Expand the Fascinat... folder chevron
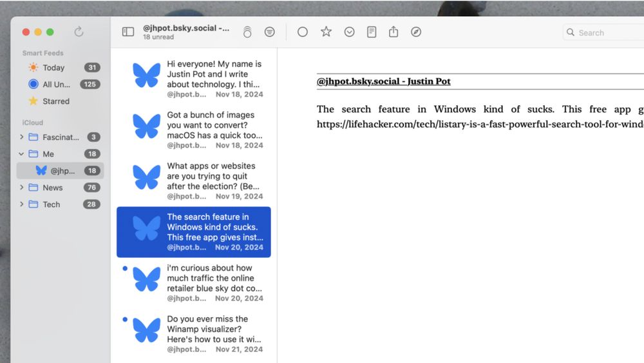The width and height of the screenshot is (644, 363). click(21, 137)
